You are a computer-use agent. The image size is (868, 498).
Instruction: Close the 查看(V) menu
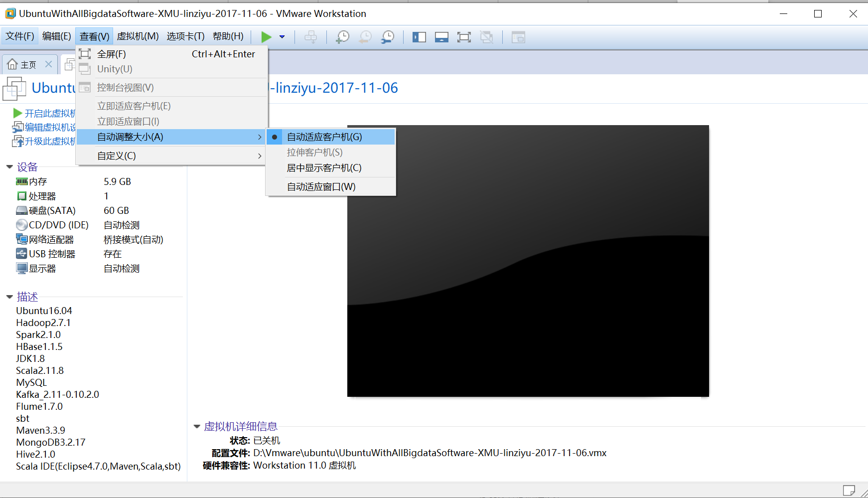pos(94,36)
